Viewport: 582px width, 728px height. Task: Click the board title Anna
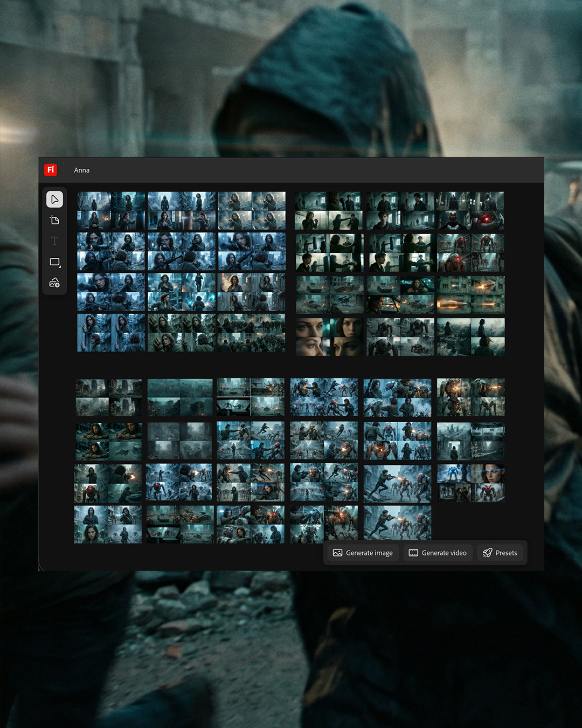click(82, 170)
